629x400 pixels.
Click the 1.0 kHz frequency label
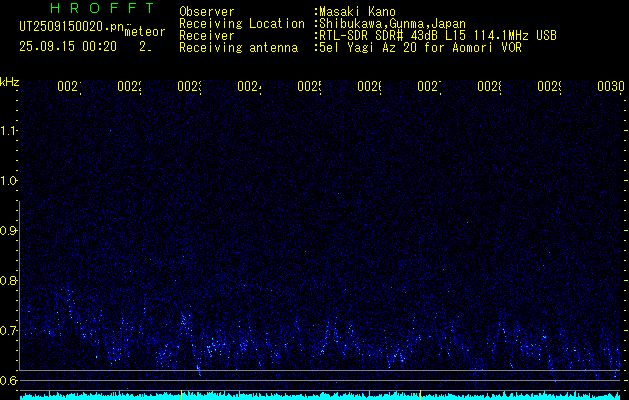[8, 181]
